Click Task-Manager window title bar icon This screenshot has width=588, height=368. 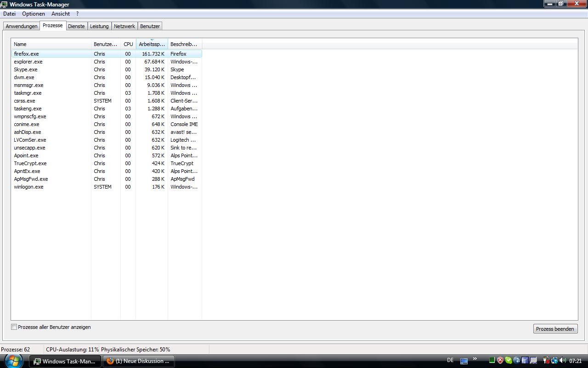[4, 4]
